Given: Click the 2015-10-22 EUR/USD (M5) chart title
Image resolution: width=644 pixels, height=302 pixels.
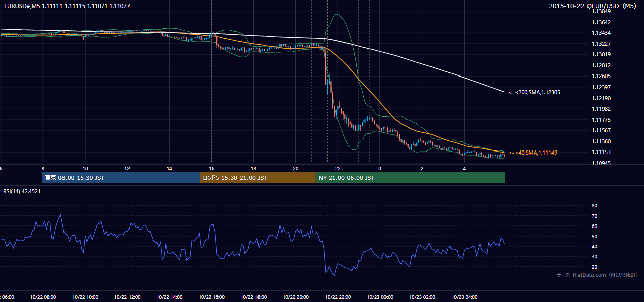Looking at the screenshot, I should (x=594, y=6).
